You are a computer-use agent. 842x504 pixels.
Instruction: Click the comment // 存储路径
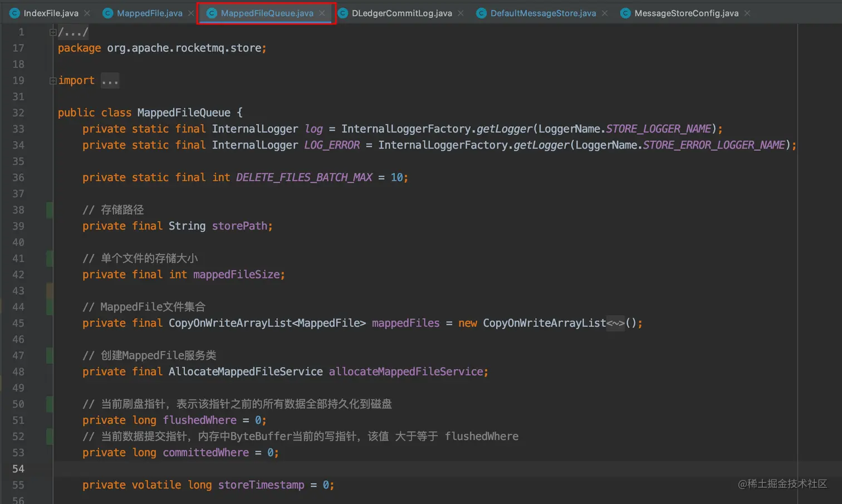click(113, 210)
